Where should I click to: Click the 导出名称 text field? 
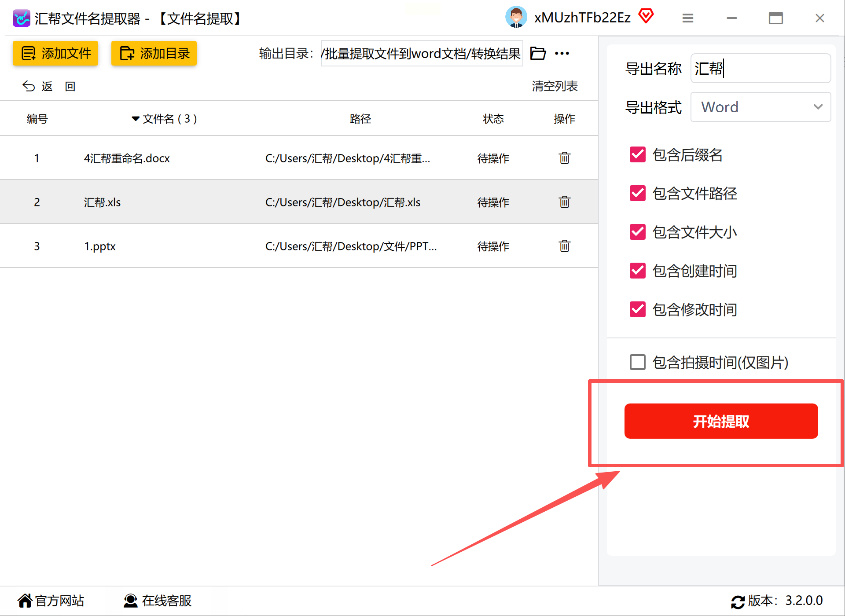(x=760, y=69)
